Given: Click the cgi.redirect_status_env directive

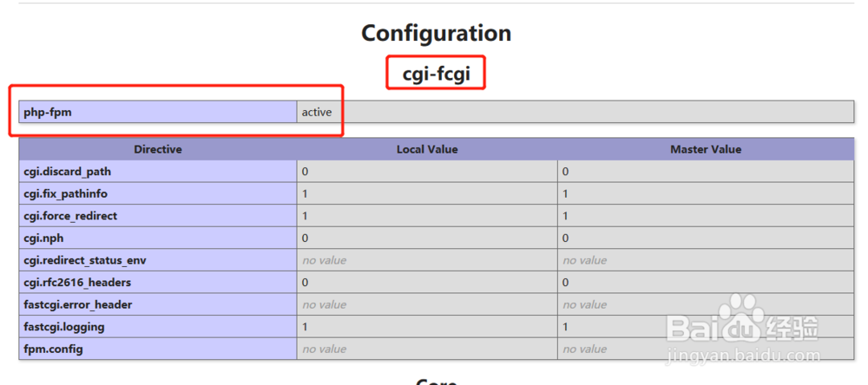Looking at the screenshot, I should (x=85, y=260).
